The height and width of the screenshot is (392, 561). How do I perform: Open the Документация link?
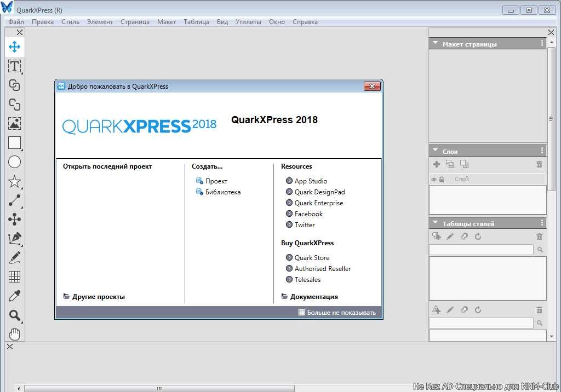(x=310, y=297)
